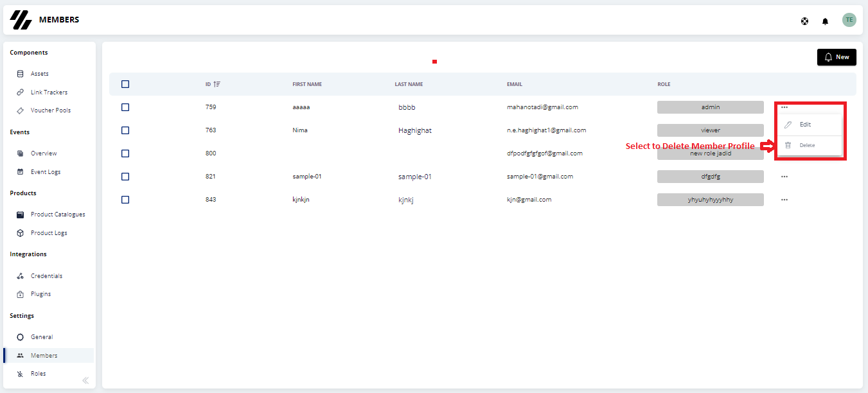Click the FIRST NAME column header
This screenshot has width=868, height=393.
click(x=307, y=84)
